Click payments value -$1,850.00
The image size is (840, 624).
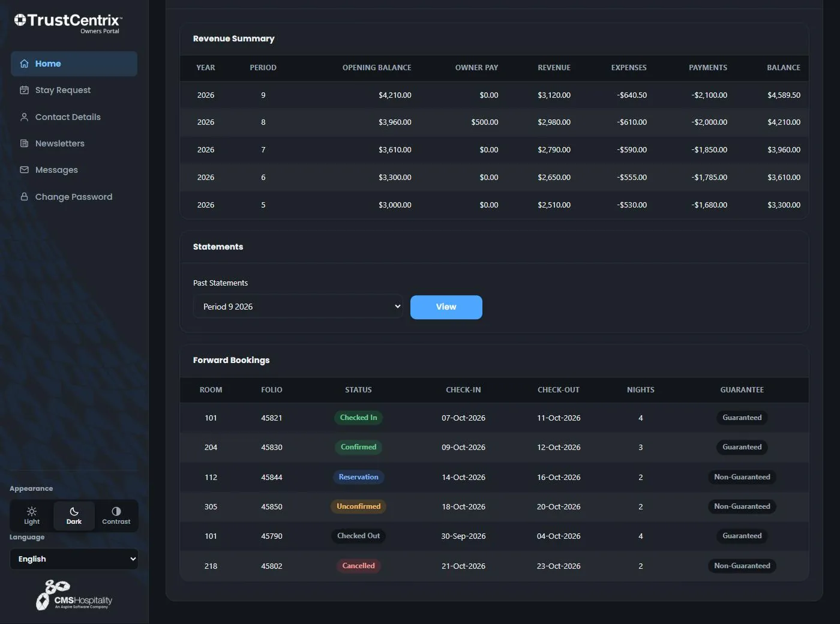(709, 150)
